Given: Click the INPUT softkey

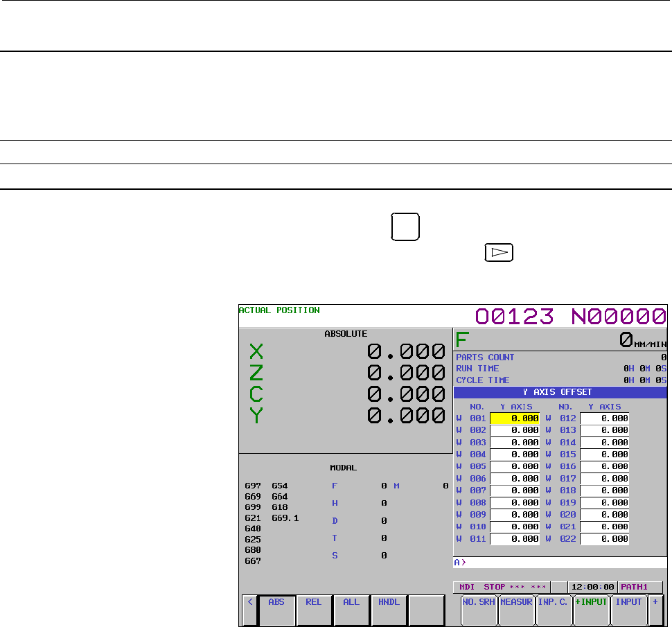Looking at the screenshot, I should (629, 610).
